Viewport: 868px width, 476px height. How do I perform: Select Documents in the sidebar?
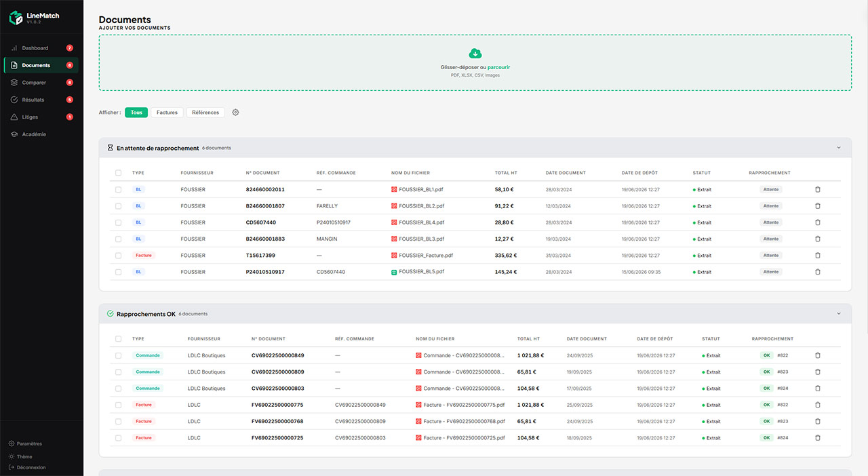(x=41, y=65)
